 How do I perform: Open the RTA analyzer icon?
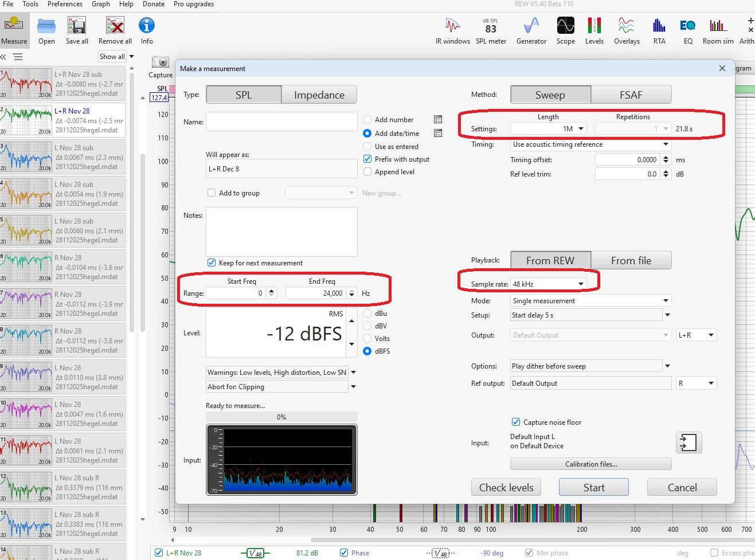(x=659, y=30)
